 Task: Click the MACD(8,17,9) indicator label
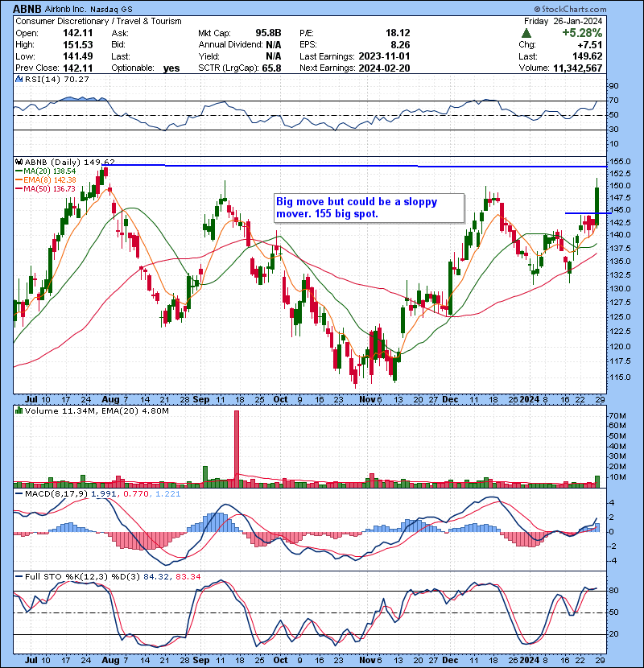56,494
